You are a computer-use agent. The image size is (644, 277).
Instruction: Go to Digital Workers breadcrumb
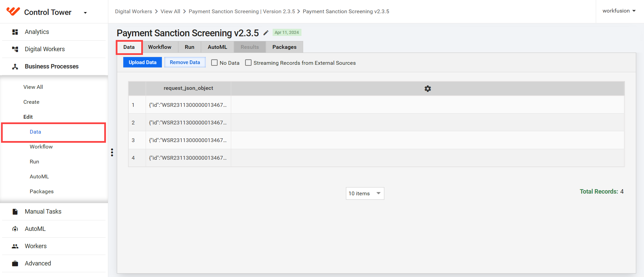pos(133,12)
